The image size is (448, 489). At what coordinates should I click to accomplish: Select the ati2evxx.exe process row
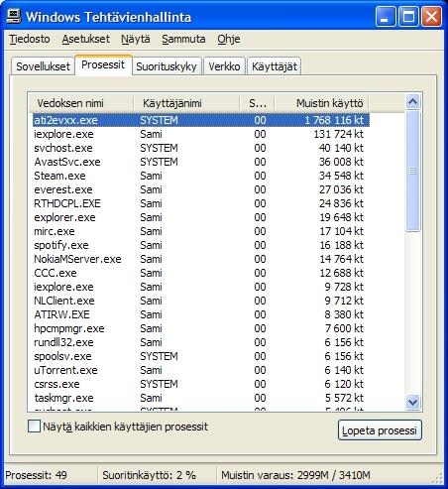click(x=201, y=120)
